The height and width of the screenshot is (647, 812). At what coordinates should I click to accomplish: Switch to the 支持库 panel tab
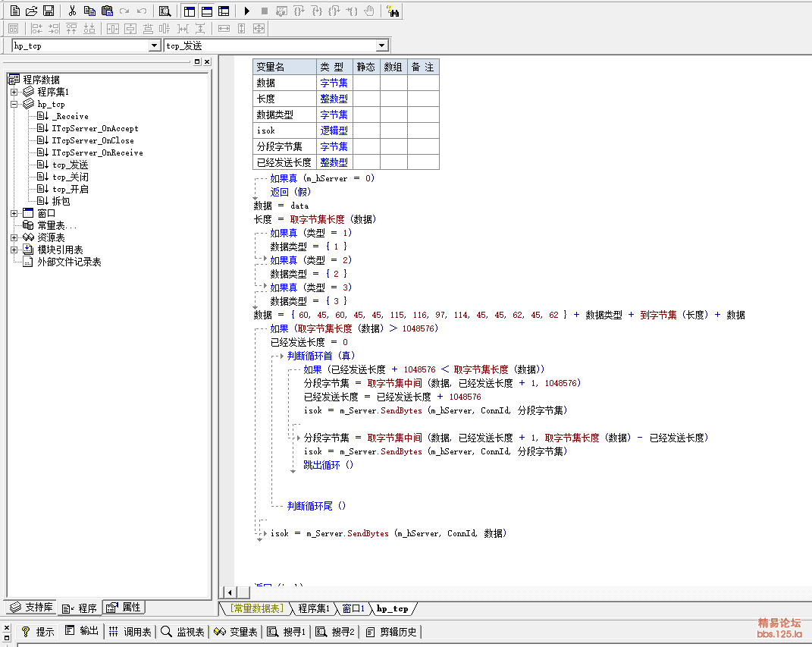32,608
